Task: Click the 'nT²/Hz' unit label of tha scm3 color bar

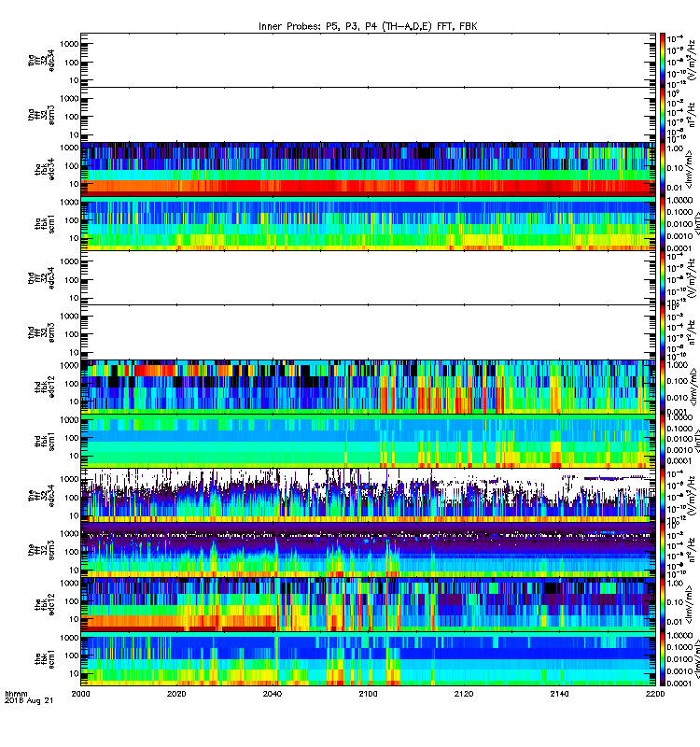Action: pyautogui.click(x=692, y=115)
